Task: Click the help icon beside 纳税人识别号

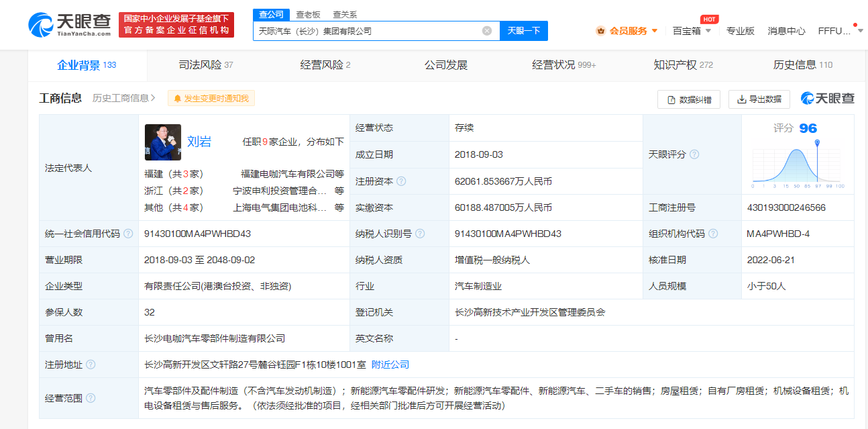Action: tap(420, 234)
